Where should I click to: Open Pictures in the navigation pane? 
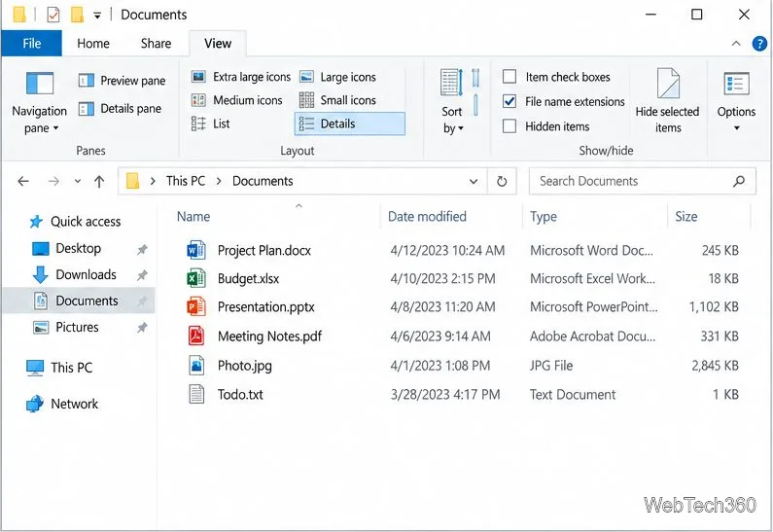pos(65,328)
